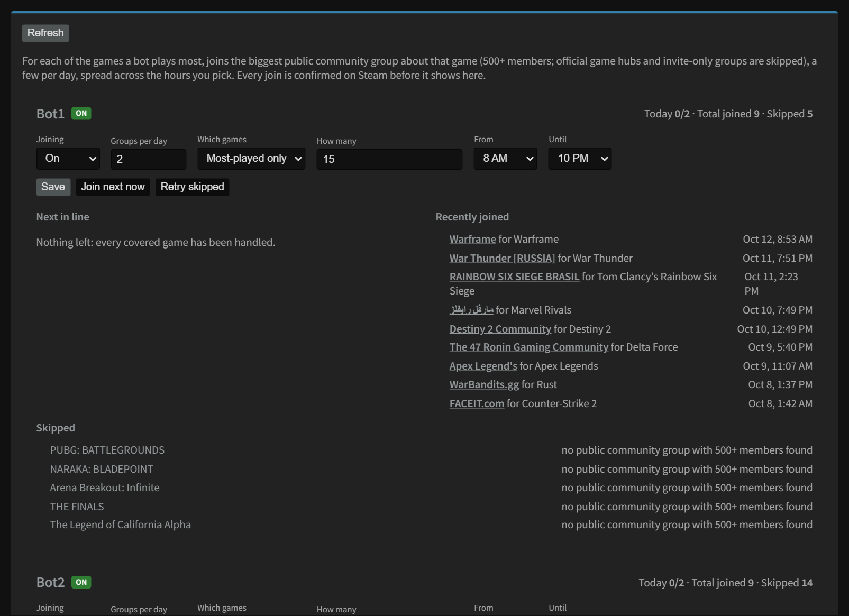This screenshot has width=849, height=616.
Task: Click the Recently joined heading
Action: [472, 217]
